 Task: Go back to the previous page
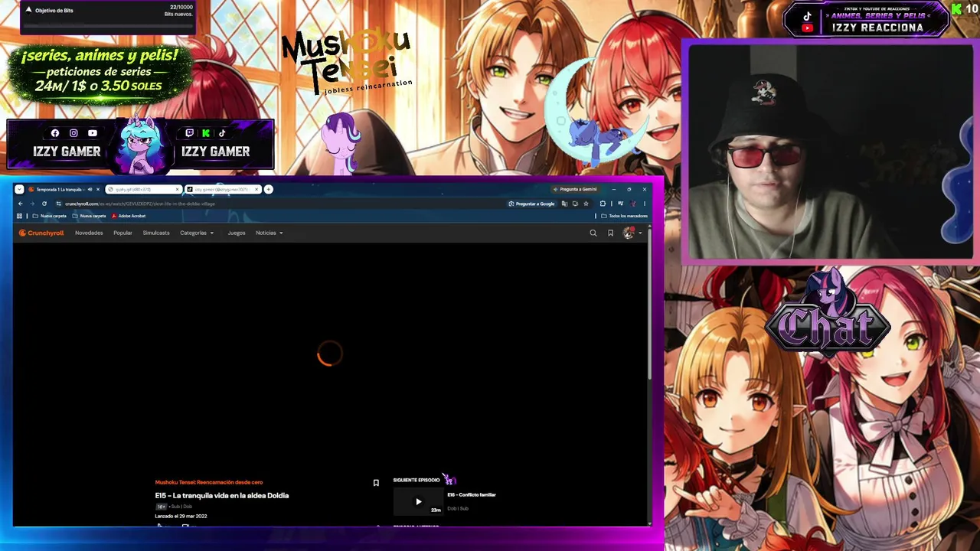[21, 204]
